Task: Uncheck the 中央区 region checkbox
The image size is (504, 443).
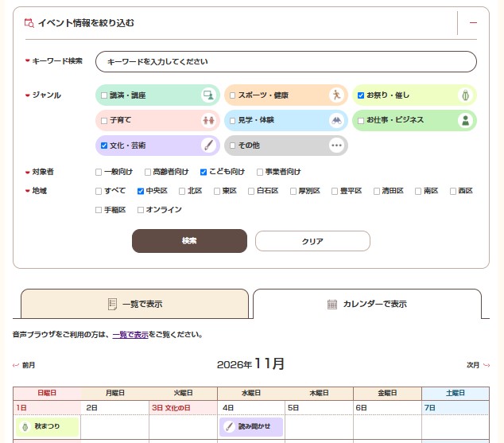Action: (140, 192)
